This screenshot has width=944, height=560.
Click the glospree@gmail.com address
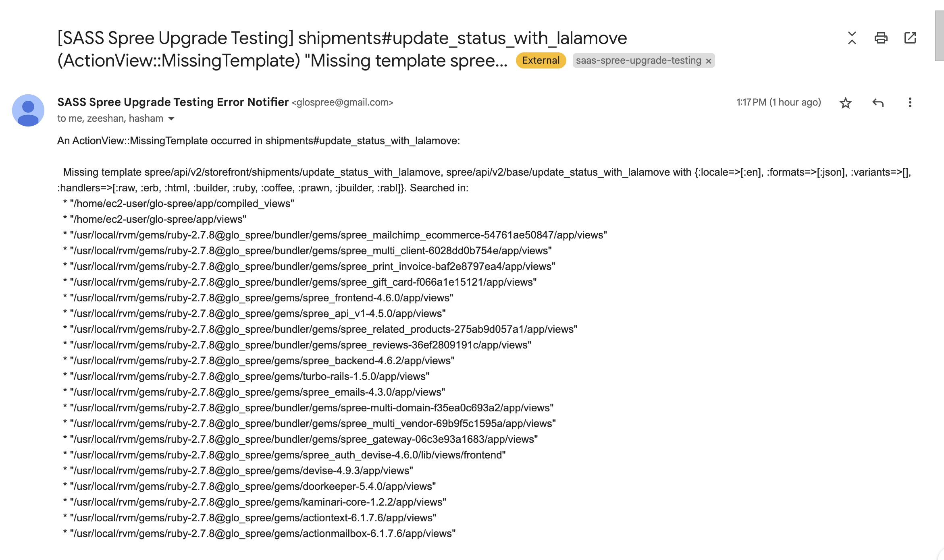343,102
